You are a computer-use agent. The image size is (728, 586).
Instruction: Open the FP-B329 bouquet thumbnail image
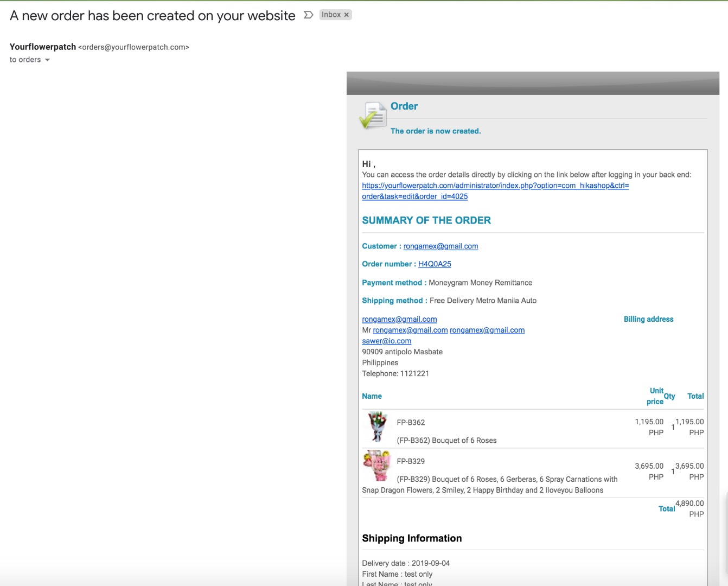(x=377, y=466)
